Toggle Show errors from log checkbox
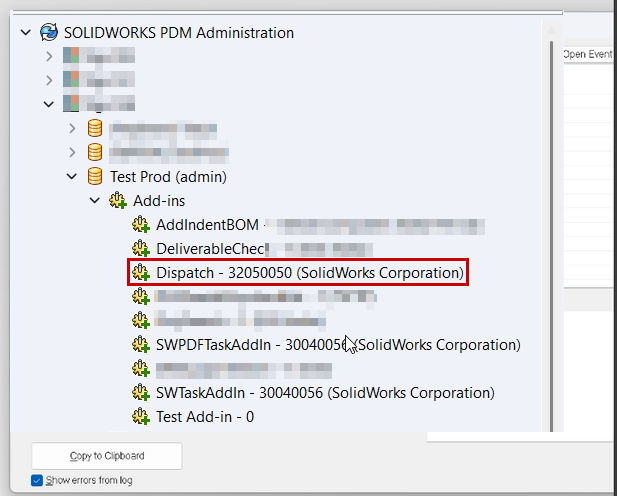The height and width of the screenshot is (496, 617). 37,480
